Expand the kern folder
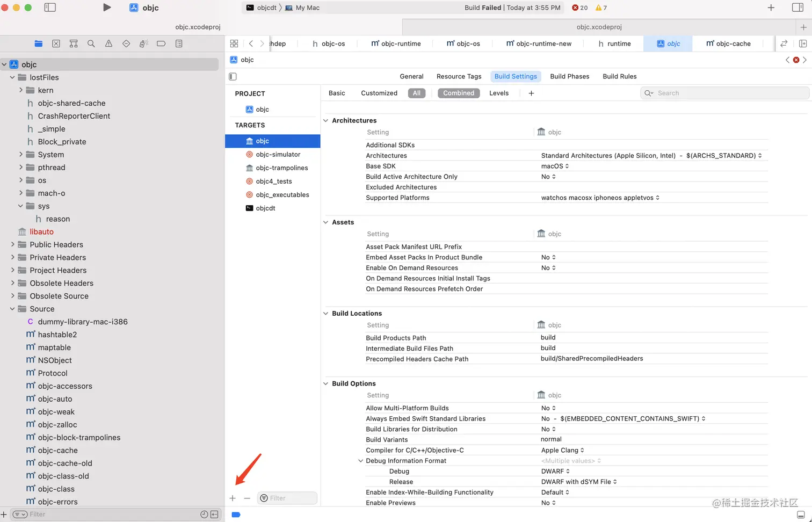 [x=21, y=90]
